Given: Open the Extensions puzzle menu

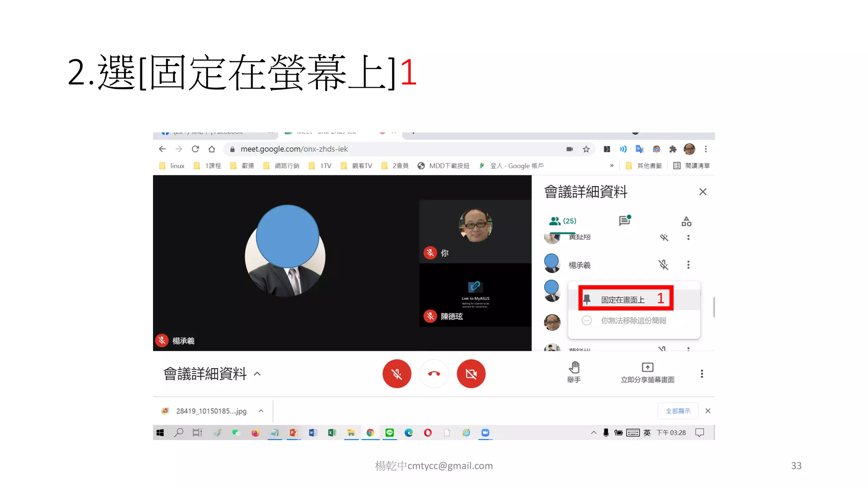Looking at the screenshot, I should pyautogui.click(x=673, y=149).
